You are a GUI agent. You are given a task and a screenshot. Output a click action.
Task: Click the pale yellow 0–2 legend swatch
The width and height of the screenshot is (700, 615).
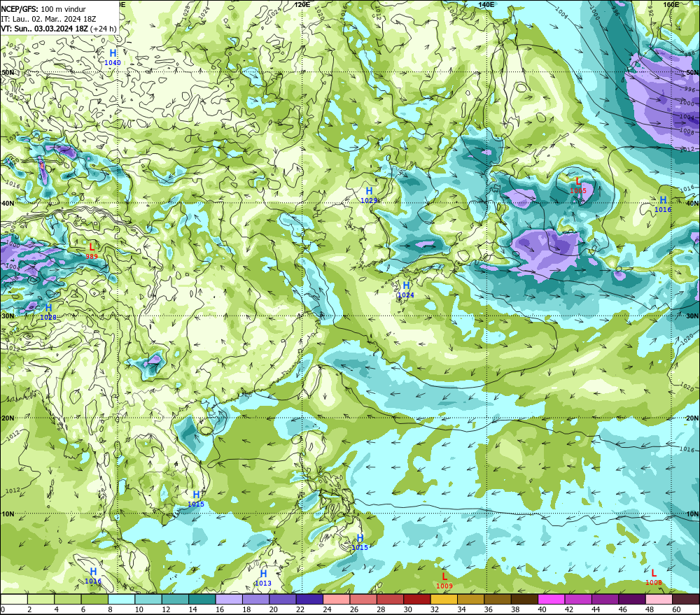point(14,599)
